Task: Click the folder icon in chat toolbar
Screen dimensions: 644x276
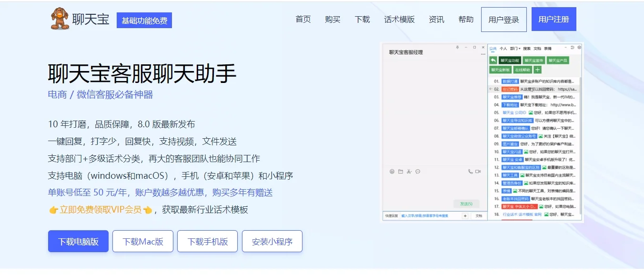Action: coord(401,172)
